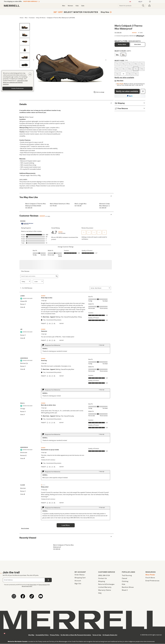The height and width of the screenshot is (644, 165).
Task: Click Notify me when available button
Action: pyautogui.click(x=127, y=91)
